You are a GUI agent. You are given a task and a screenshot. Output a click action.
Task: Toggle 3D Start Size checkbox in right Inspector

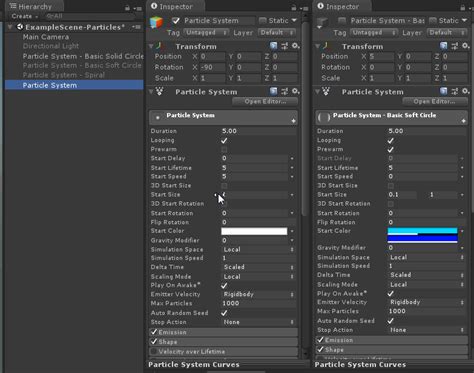[391, 185]
